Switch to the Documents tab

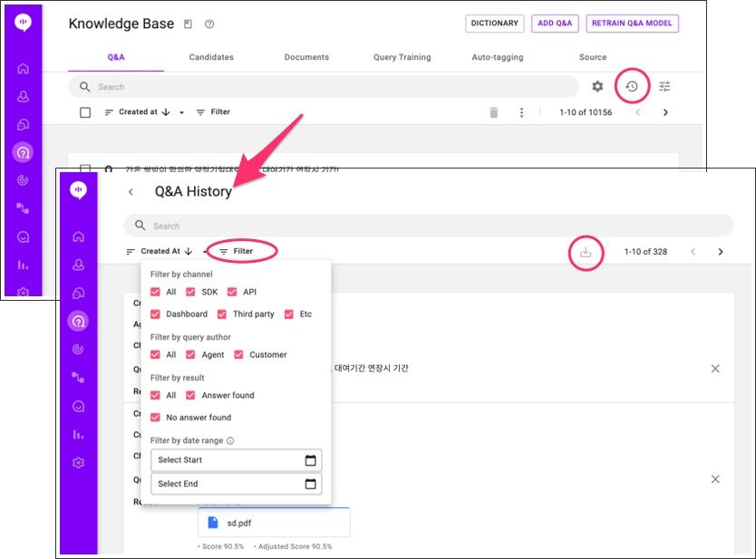point(306,57)
